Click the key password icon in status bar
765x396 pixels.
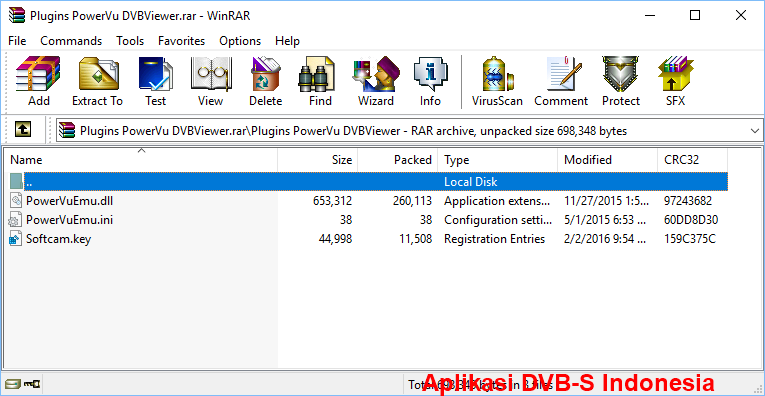coord(33,384)
